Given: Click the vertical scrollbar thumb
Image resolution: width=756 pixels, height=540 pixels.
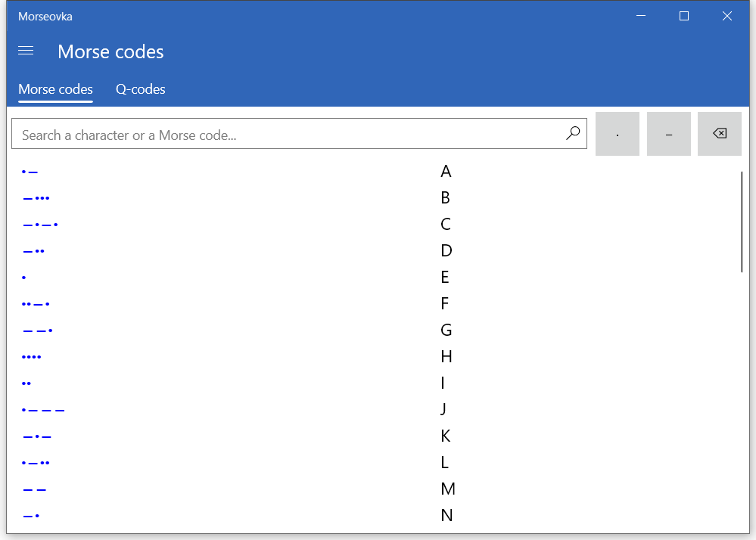Looking at the screenshot, I should tap(742, 221).
